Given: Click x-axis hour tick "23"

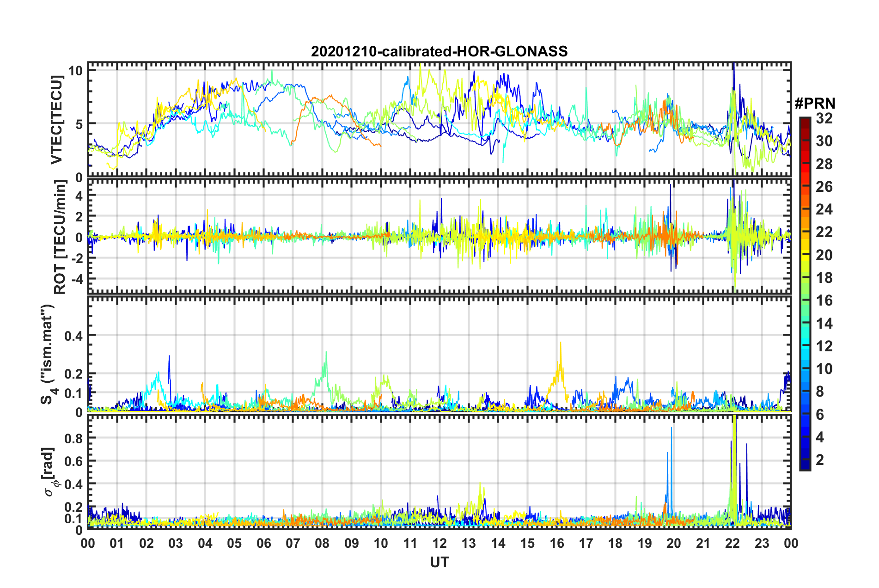Looking at the screenshot, I should pyautogui.click(x=762, y=543).
